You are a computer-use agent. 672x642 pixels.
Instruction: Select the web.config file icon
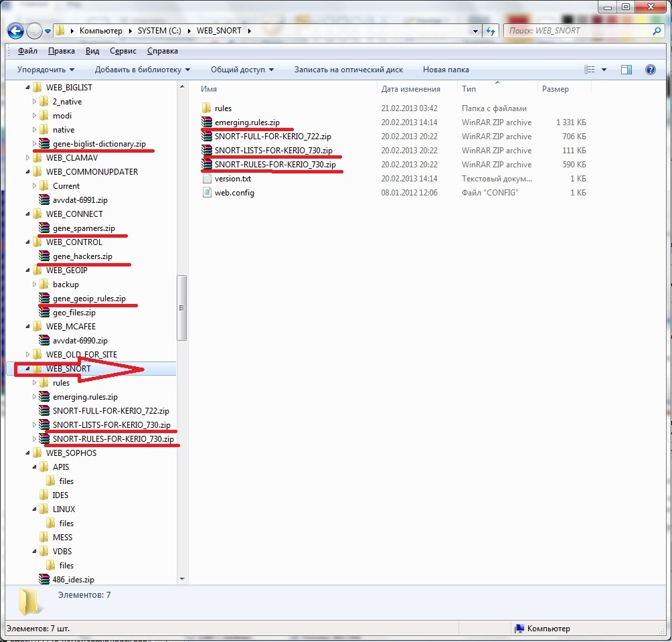tap(207, 193)
